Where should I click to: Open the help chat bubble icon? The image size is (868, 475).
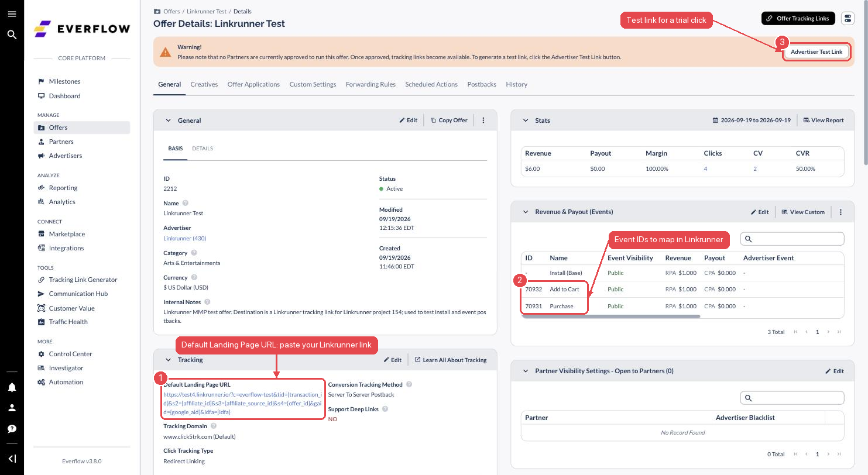click(x=12, y=429)
